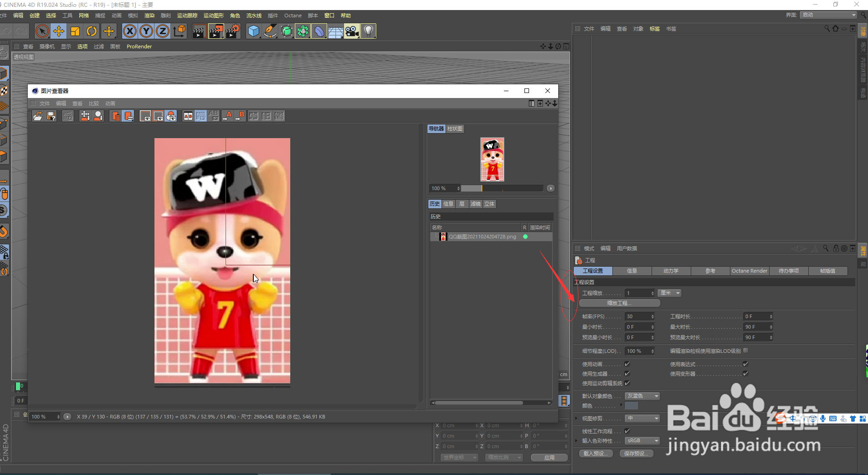Open the 动力学 (Dynamics) project tab
The image size is (868, 475).
671,271
